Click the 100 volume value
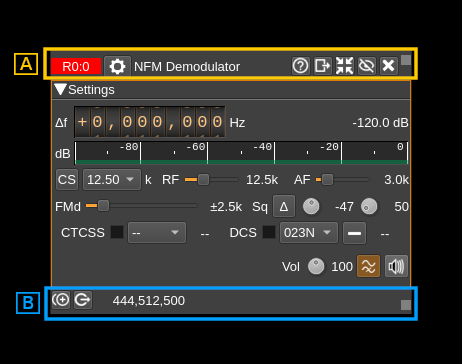 (x=342, y=267)
